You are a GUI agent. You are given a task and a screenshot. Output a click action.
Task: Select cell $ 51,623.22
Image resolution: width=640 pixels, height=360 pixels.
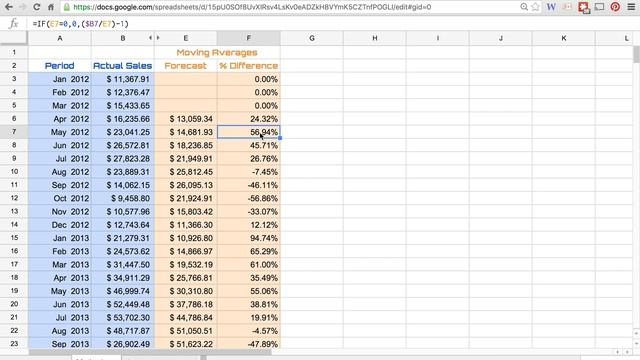point(186,344)
